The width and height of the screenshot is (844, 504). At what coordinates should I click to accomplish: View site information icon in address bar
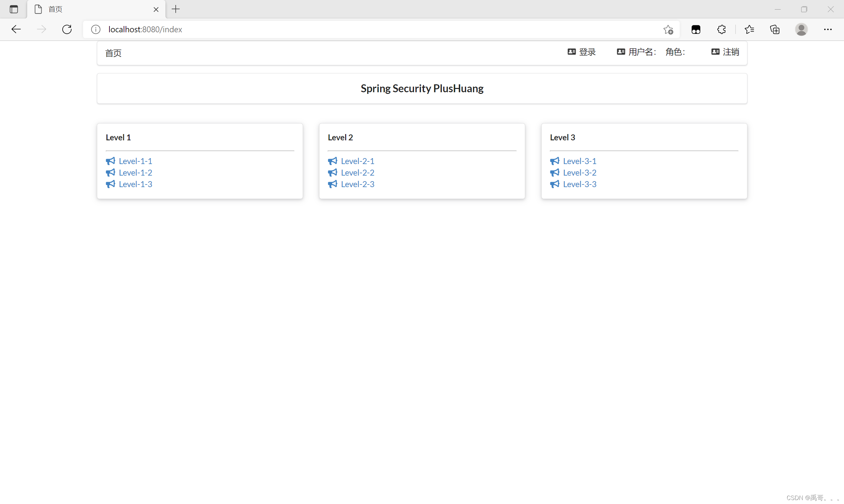96,30
